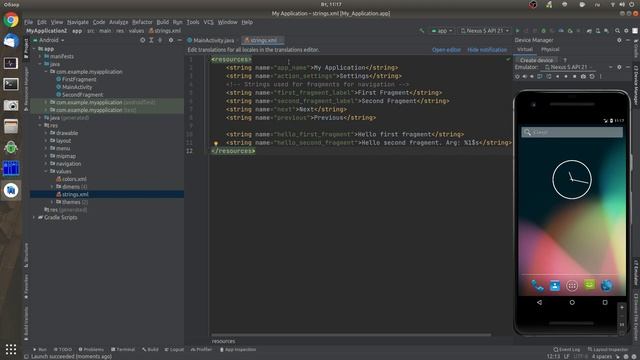Click the clock widget on emulator
Screen dimensions: 640x360
(572, 180)
